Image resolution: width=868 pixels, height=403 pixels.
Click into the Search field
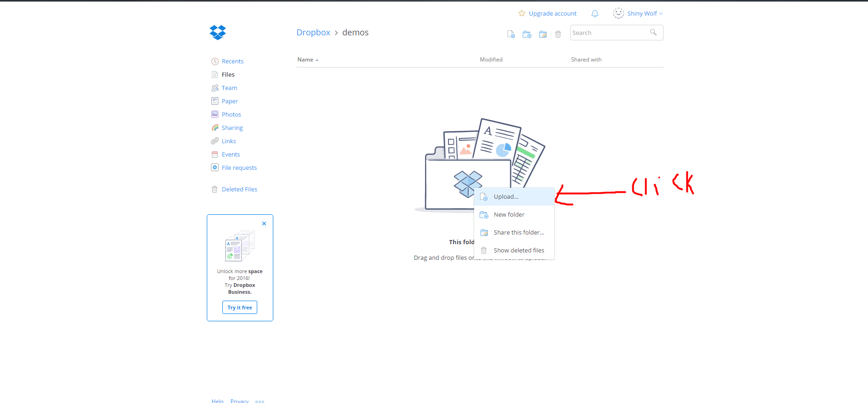[x=609, y=33]
